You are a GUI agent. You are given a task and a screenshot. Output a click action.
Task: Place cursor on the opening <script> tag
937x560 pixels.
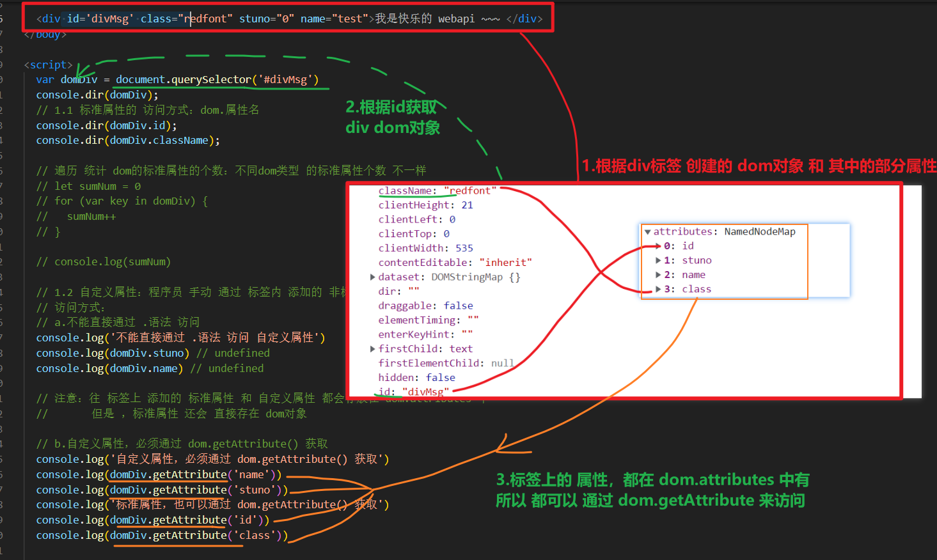(x=48, y=65)
